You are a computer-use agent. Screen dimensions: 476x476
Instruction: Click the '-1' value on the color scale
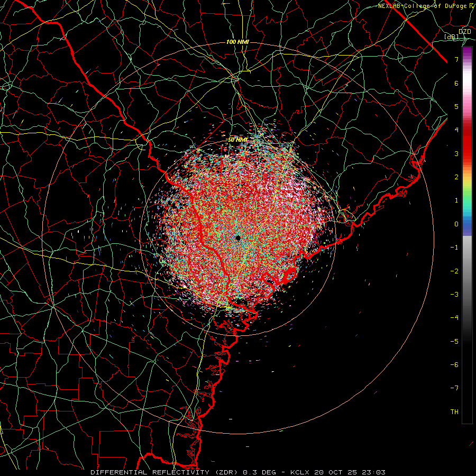[x=454, y=248]
